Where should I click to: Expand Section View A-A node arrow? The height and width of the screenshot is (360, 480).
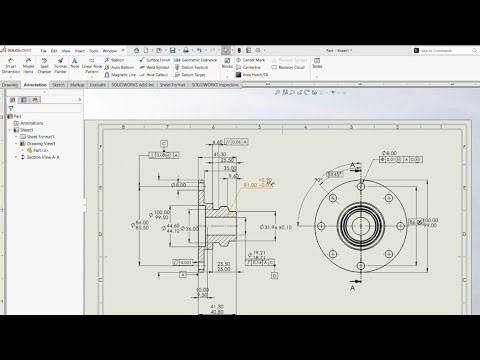(x=16, y=157)
